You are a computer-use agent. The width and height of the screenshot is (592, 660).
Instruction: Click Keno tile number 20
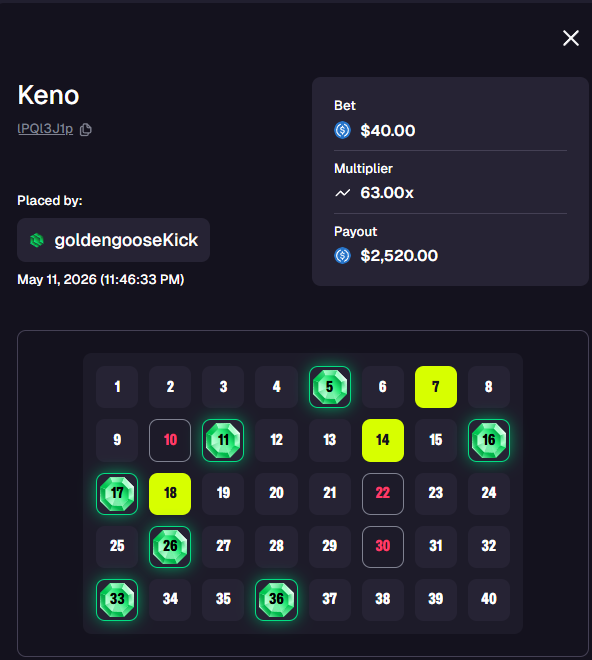point(276,493)
